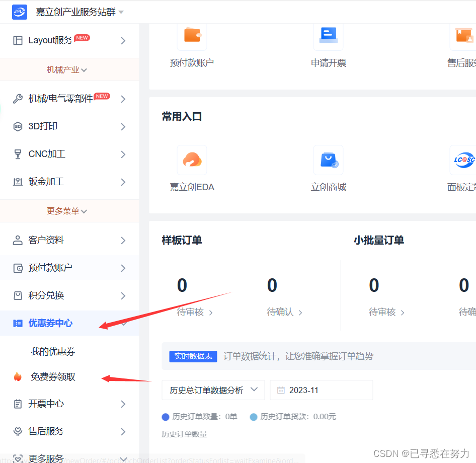Click the orange 售后服务 card icon
476x463 pixels.
(463, 36)
